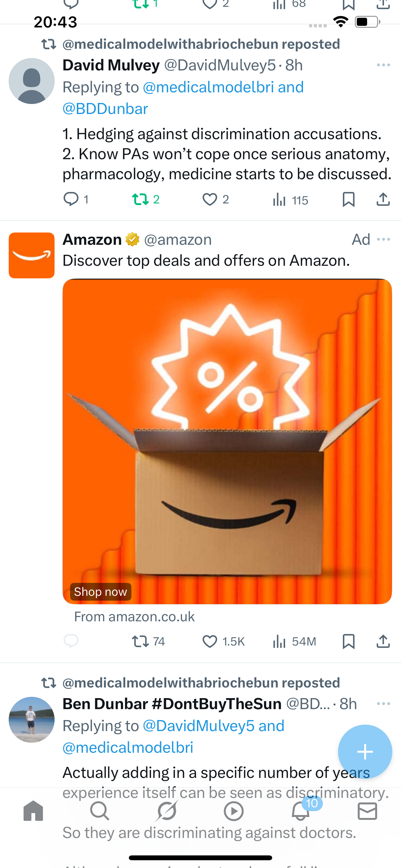The height and width of the screenshot is (868, 401).
Task: Open Notifications with 10 badge
Action: (301, 811)
